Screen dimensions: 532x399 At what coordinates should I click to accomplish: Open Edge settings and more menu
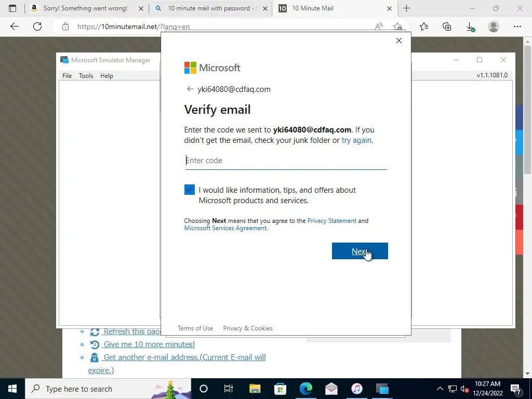pos(517,26)
